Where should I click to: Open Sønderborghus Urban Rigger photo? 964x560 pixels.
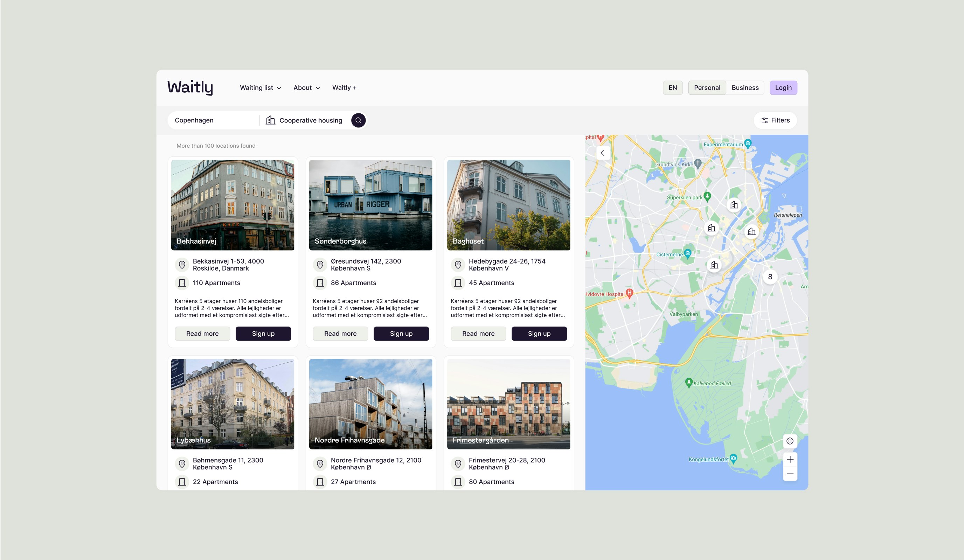click(x=371, y=205)
